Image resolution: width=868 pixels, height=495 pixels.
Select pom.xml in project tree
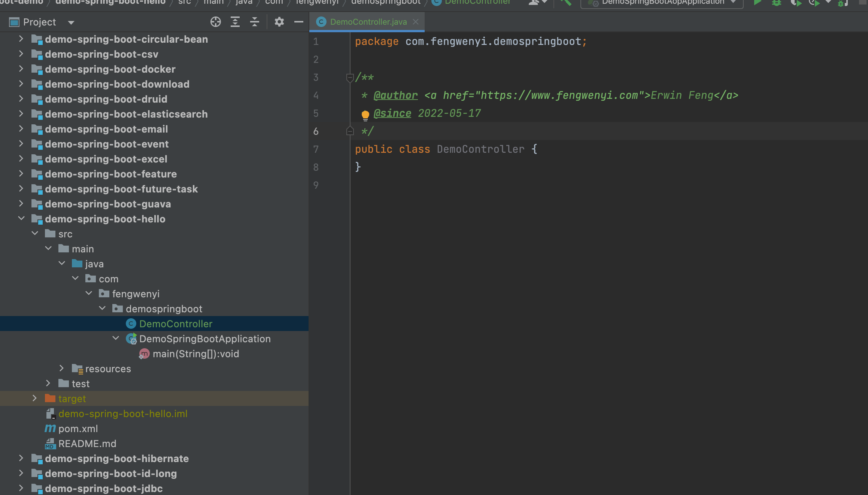click(78, 428)
